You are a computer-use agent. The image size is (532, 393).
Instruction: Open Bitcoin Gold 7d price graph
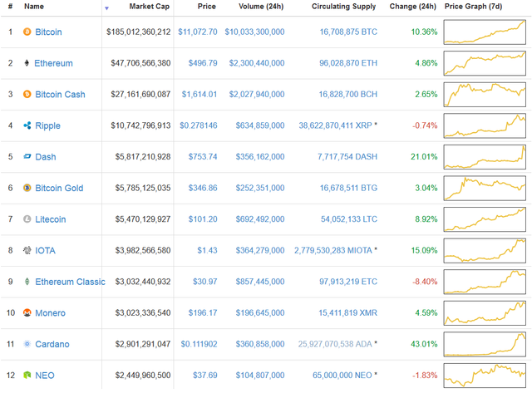click(485, 189)
